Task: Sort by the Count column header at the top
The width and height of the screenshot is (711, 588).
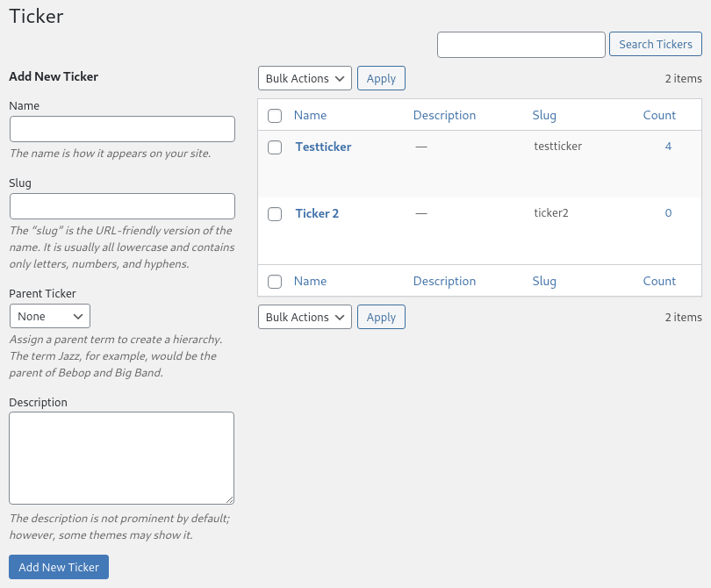Action: pyautogui.click(x=659, y=115)
